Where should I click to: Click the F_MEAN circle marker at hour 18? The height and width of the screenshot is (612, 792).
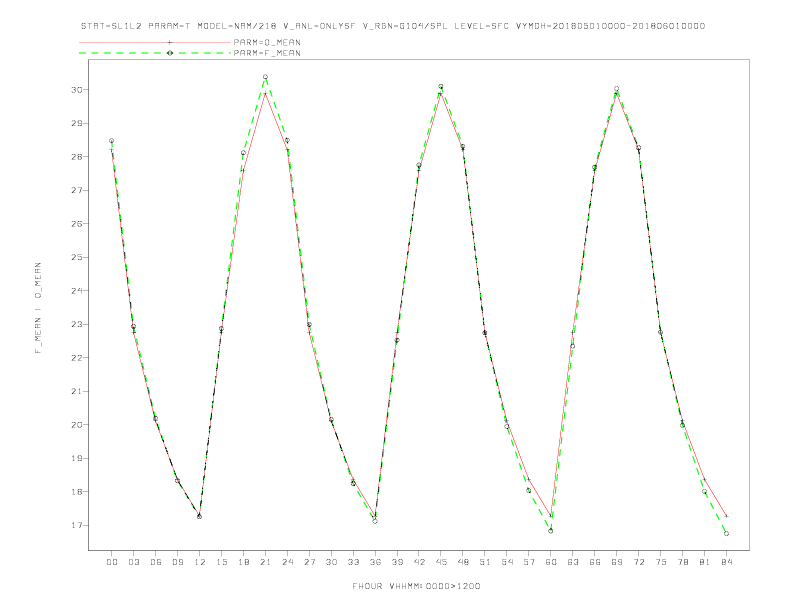[x=243, y=153]
